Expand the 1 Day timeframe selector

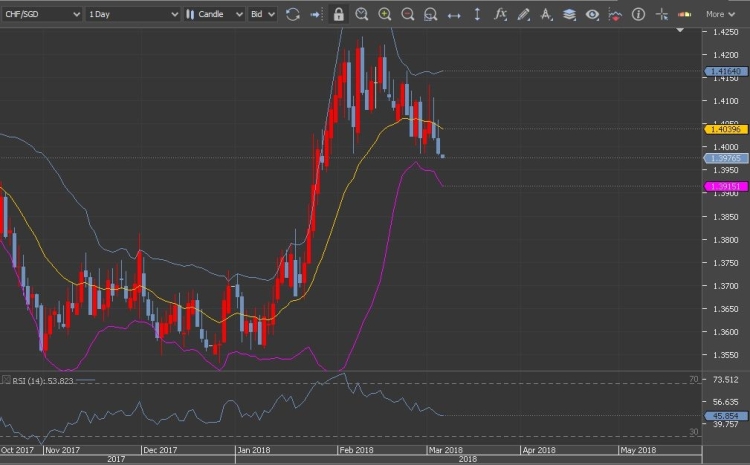[132, 14]
